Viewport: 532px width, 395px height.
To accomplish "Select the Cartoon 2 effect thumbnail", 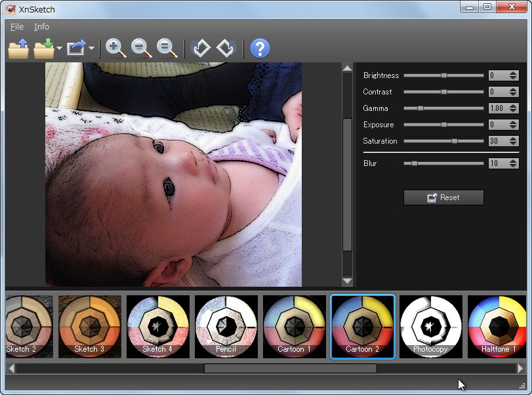I will (x=362, y=327).
